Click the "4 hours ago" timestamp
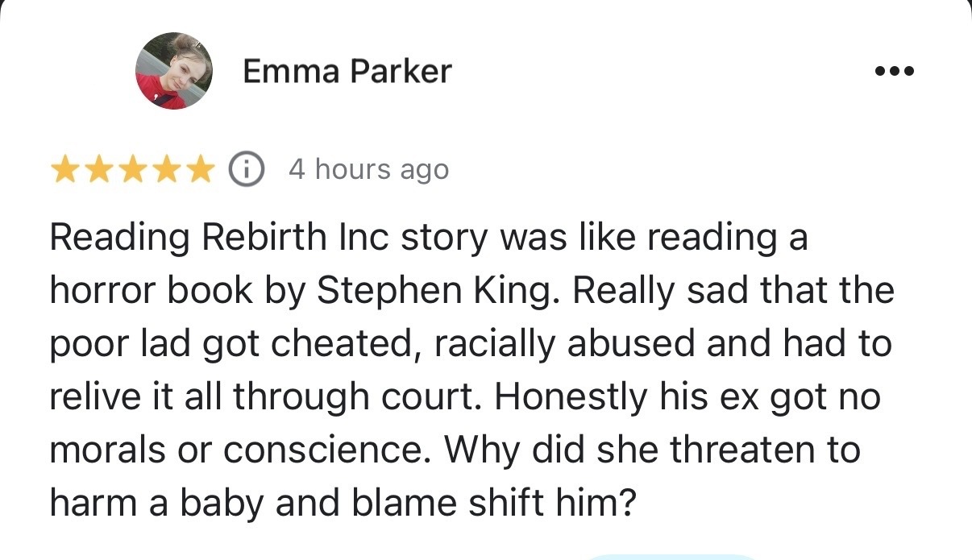Screen dimensions: 972x560 point(368,170)
